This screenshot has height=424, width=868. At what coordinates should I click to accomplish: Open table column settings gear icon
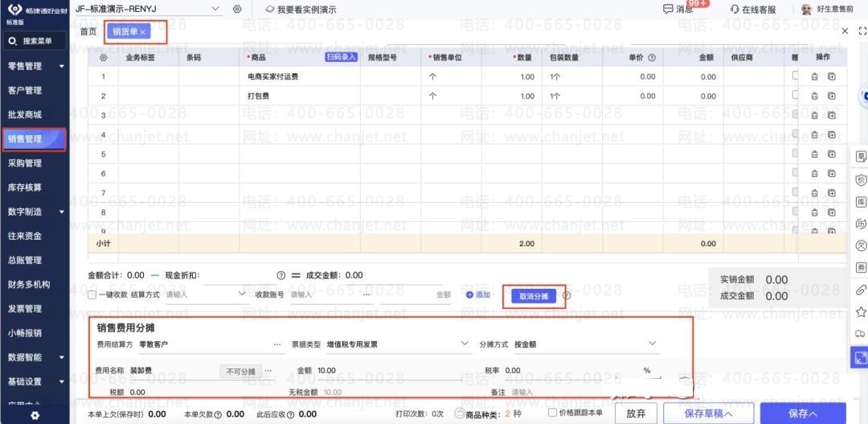click(x=103, y=58)
